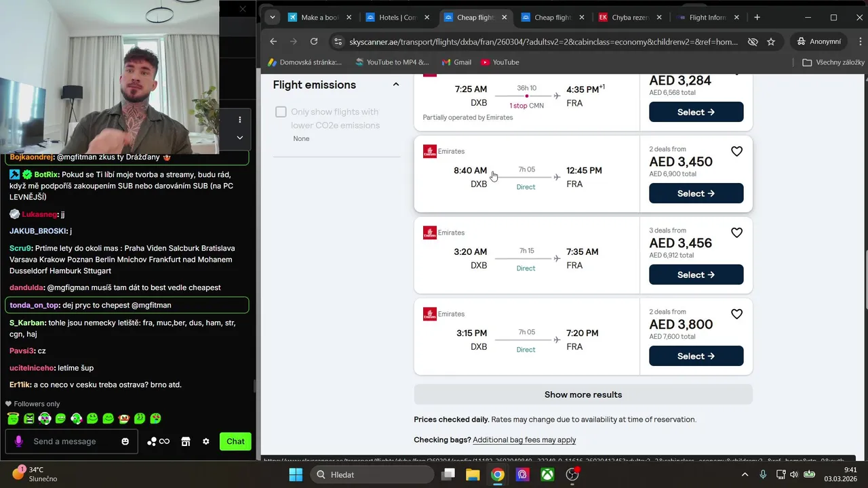Open OBS Studio from taskbar
Screen dimensions: 868x488
(x=572, y=474)
